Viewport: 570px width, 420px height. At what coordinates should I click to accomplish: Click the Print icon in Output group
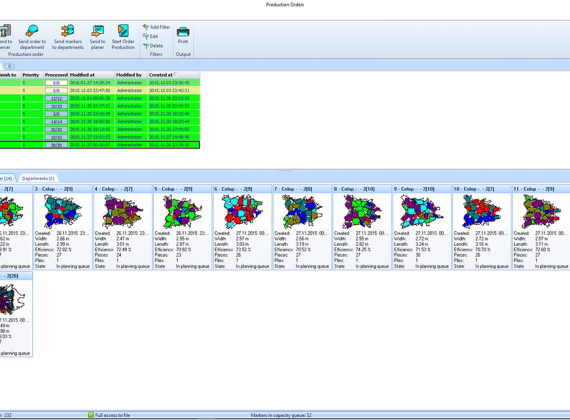click(183, 32)
